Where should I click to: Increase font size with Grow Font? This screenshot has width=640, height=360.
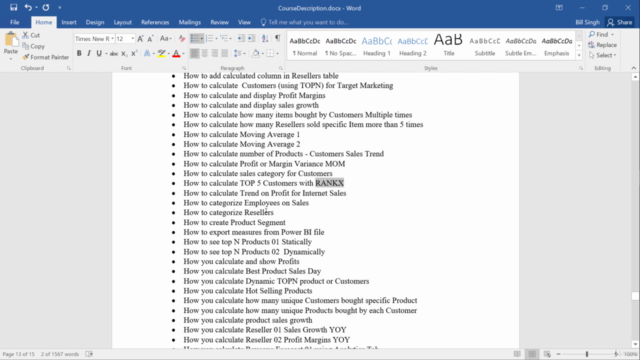pyautogui.click(x=140, y=39)
